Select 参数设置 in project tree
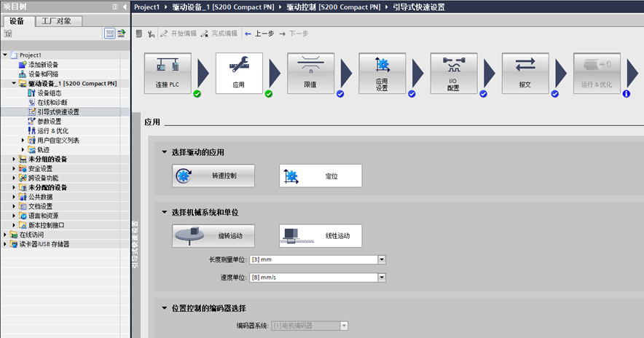 50,121
